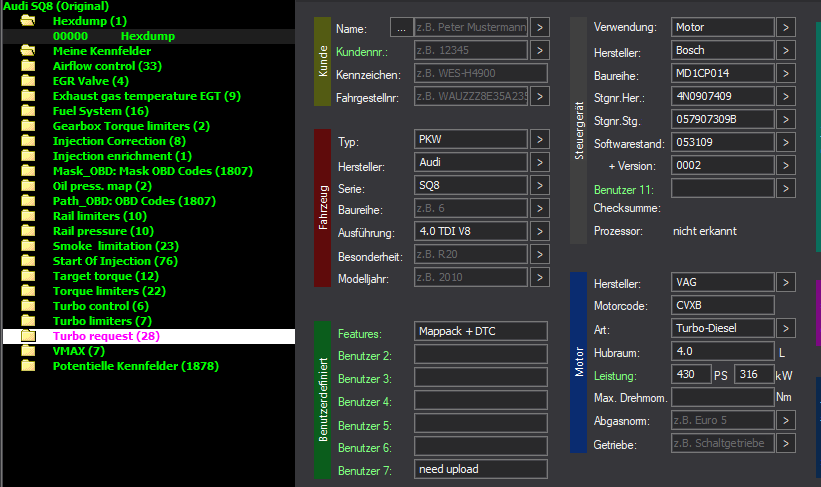Screen dimensions: 821x487
Task: Open the Art Turbo-Diesel arrow list
Action: point(785,328)
